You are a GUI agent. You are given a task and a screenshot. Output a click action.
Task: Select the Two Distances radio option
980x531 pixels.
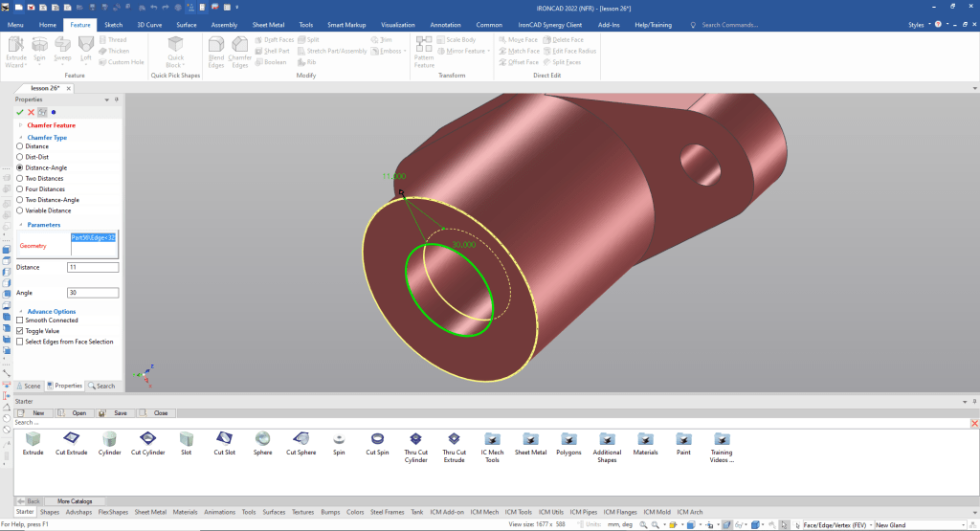click(x=21, y=178)
